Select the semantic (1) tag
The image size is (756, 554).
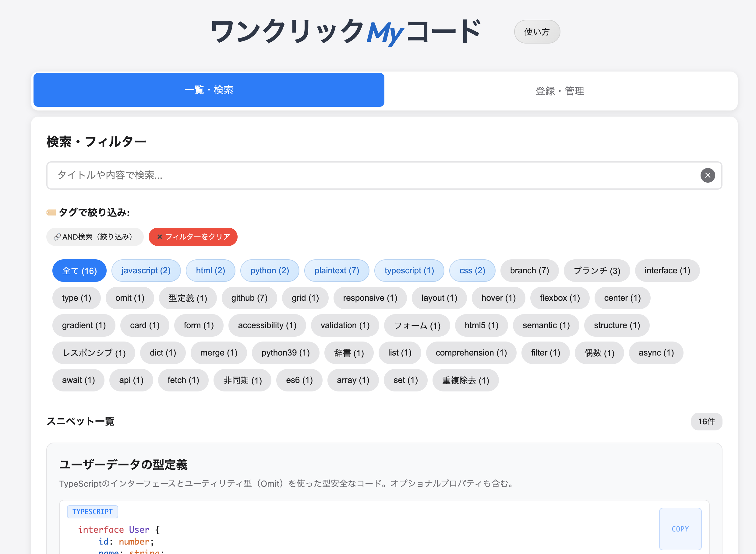pos(546,326)
